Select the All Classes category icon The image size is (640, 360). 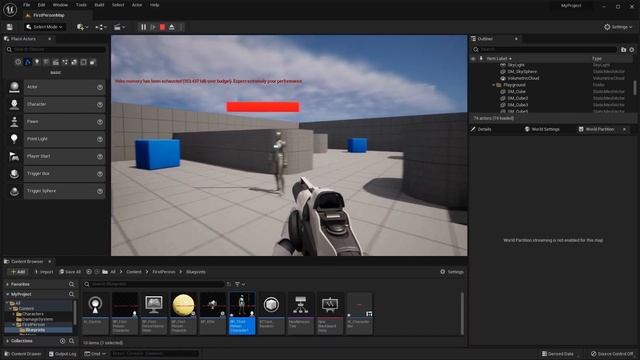(x=93, y=62)
